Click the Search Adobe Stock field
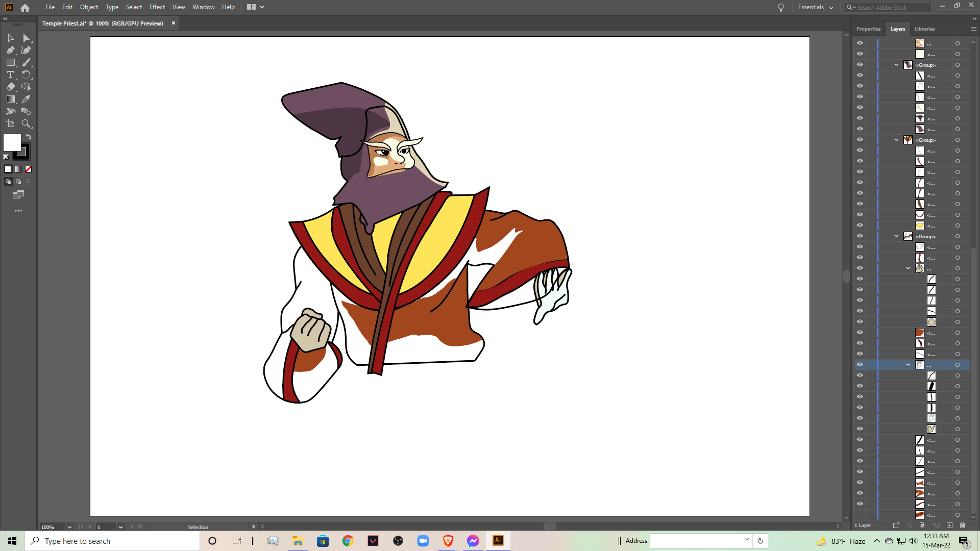 pos(888,8)
